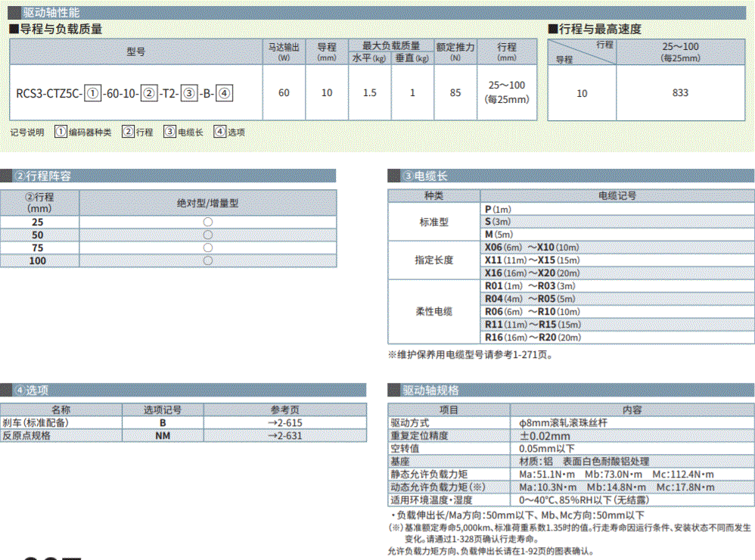The image size is (755, 560).
Task: Click the 电缆记号 column header
Action: pyautogui.click(x=617, y=195)
